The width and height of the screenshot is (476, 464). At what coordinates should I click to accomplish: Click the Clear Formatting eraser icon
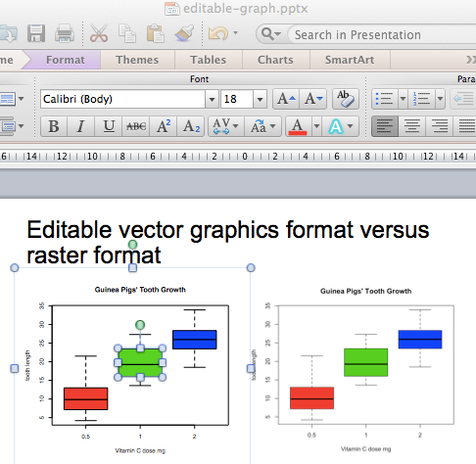346,99
